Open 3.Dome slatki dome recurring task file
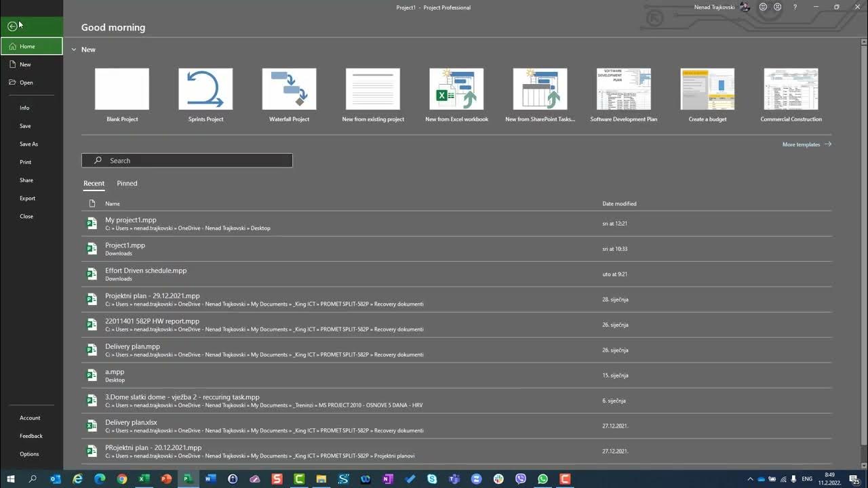 456,401
